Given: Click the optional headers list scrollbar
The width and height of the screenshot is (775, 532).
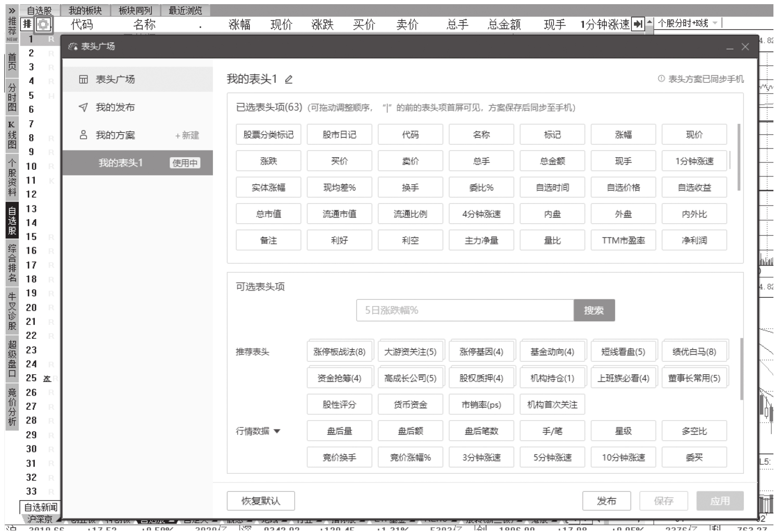Looking at the screenshot, I should click(741, 369).
